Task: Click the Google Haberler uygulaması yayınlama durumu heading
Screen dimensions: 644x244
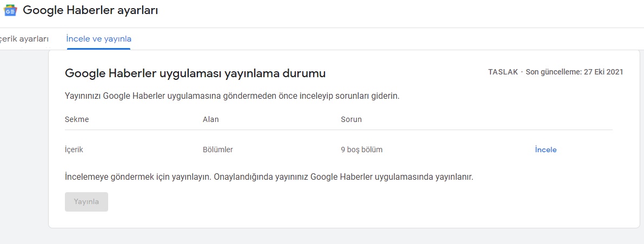Action: click(196, 73)
